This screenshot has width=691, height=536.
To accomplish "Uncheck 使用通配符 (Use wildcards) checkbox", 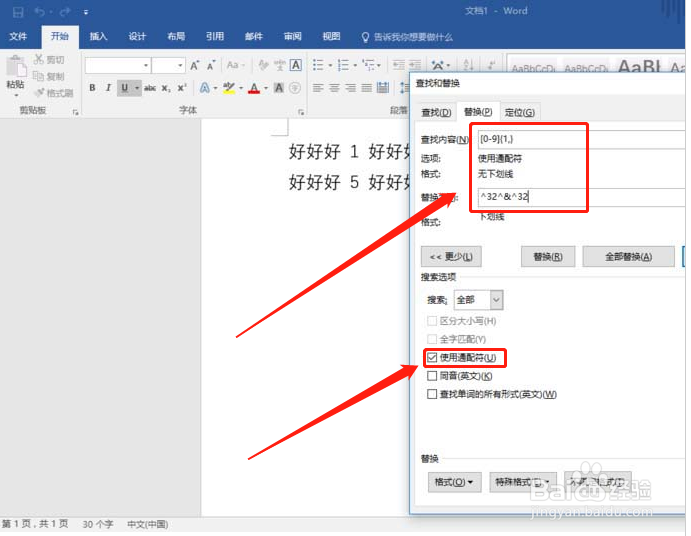I will pos(432,357).
